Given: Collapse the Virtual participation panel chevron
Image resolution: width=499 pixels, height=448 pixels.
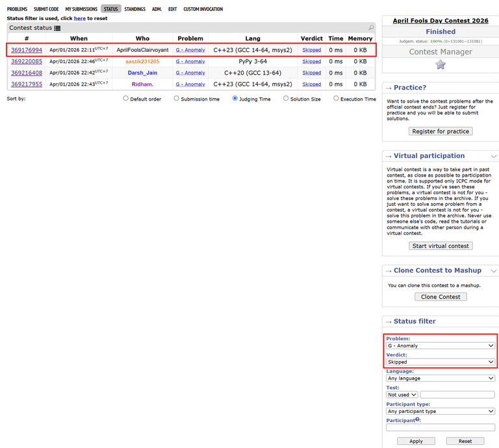Looking at the screenshot, I should click(494, 156).
